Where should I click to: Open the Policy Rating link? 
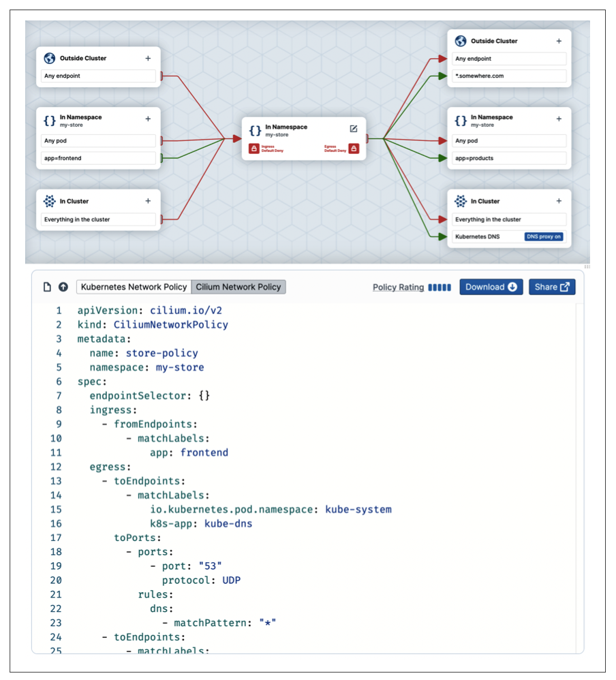point(398,288)
